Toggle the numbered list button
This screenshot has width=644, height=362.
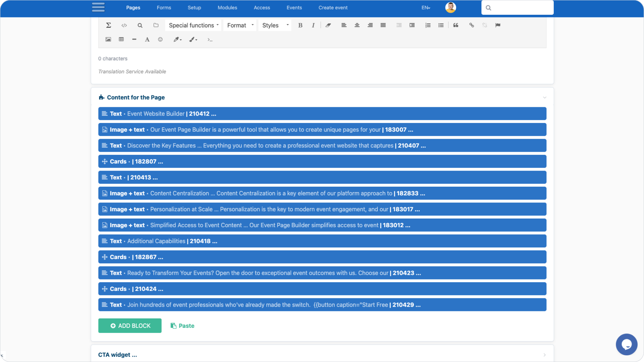coord(428,25)
